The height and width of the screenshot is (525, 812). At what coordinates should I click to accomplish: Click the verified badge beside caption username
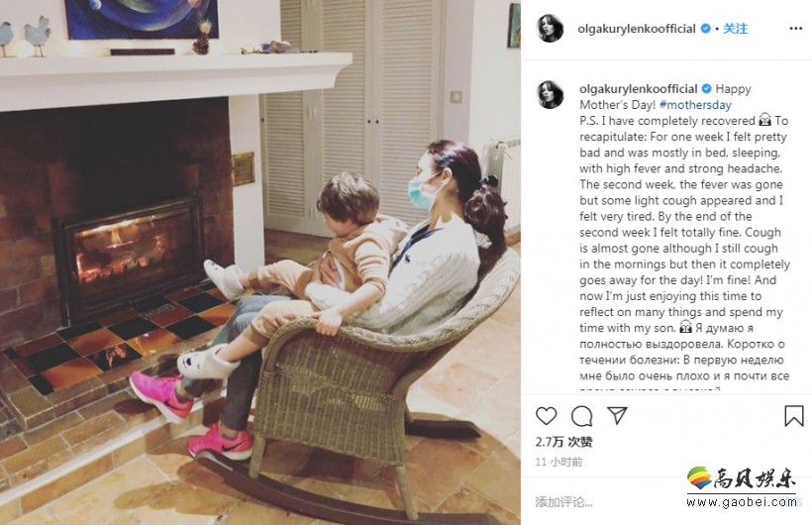pos(707,88)
